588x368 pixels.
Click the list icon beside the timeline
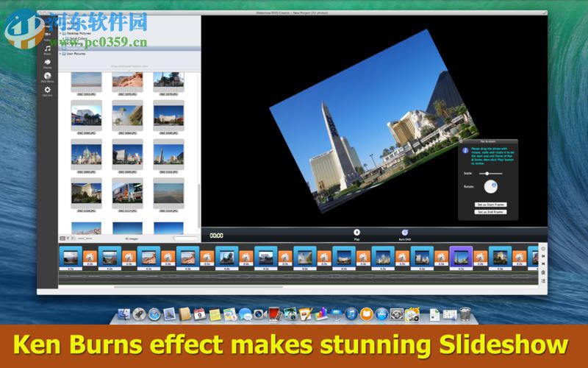pyautogui.click(x=543, y=281)
